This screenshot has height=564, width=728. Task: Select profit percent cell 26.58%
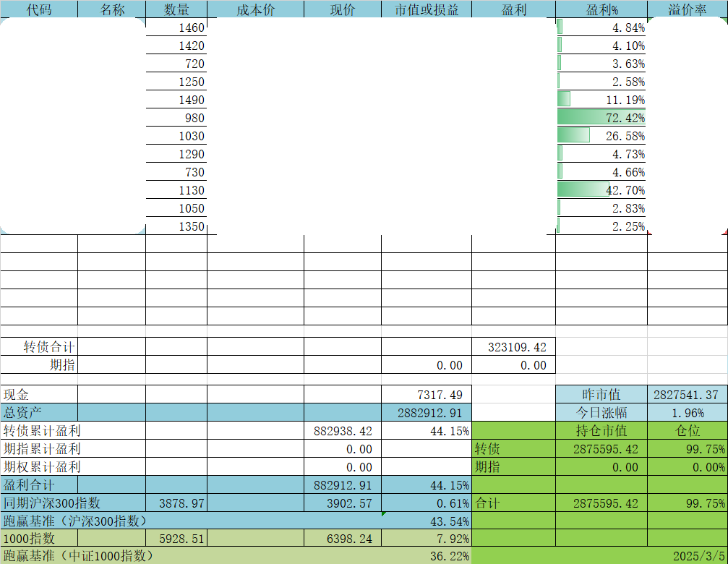601,136
